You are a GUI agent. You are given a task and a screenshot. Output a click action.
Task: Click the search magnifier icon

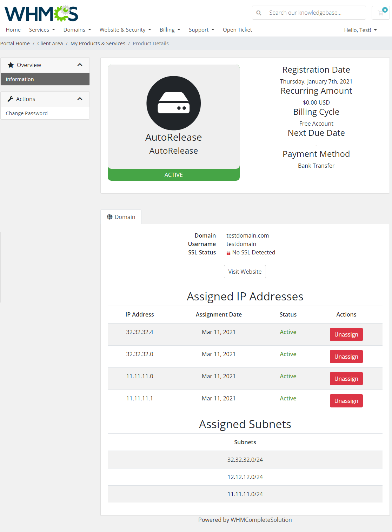pos(259,13)
